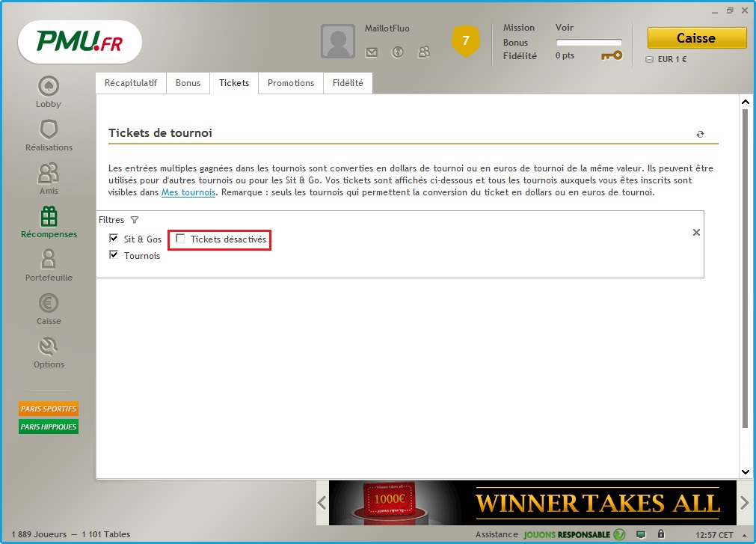Screen dimensions: 756x544
Task: Click the level 7 shield badge
Action: click(x=466, y=40)
